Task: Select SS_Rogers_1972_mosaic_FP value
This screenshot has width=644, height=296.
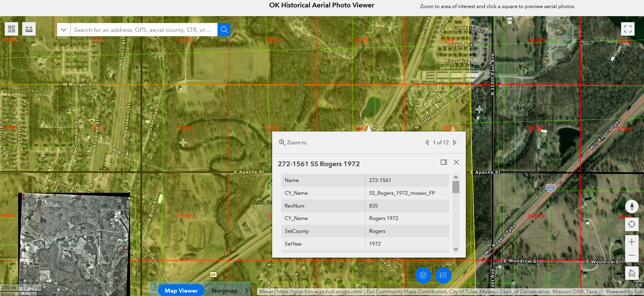Action: 402,193
